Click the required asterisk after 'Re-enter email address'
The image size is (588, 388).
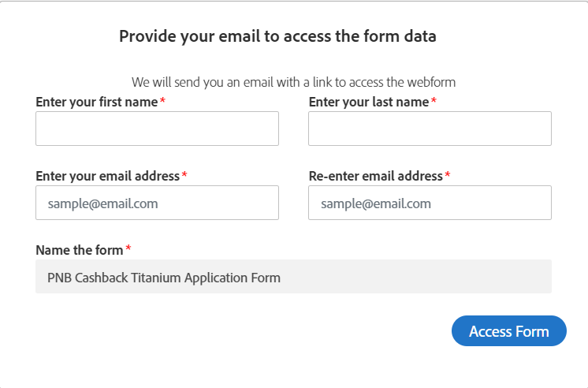coord(448,175)
